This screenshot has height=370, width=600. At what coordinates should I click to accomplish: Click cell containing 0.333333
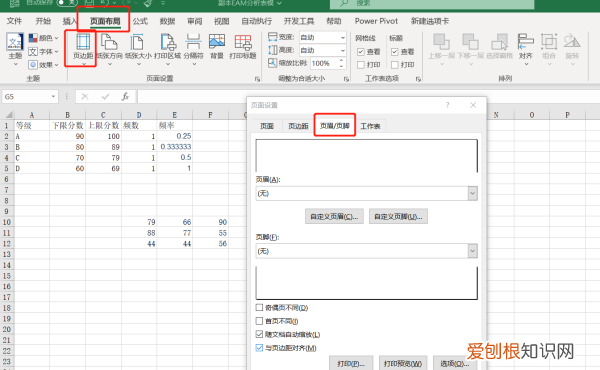tap(174, 147)
